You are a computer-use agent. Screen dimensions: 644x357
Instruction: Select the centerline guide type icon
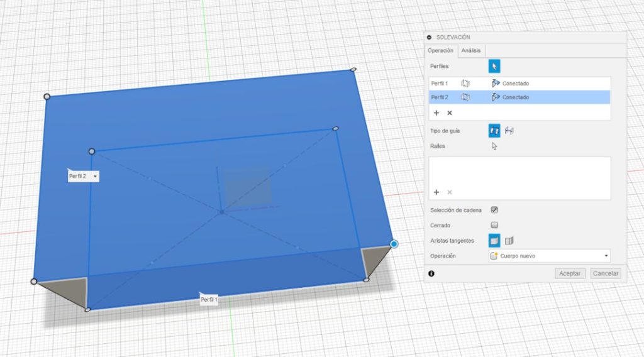point(509,130)
